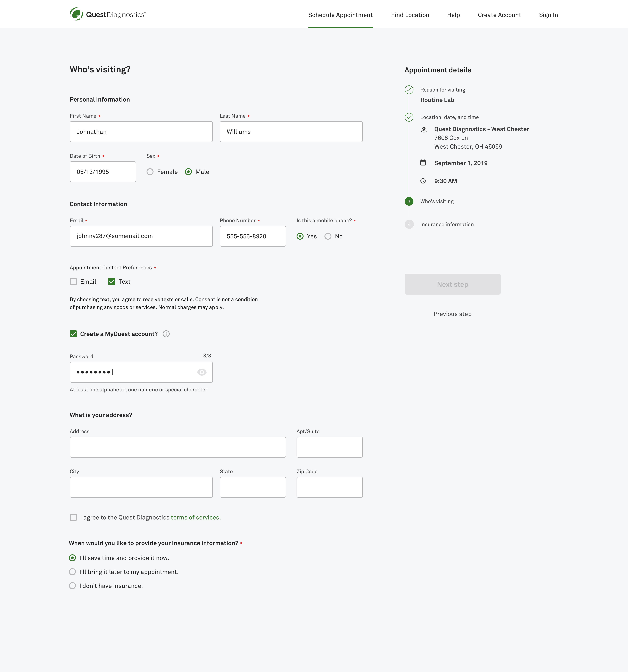Click the Who's visiting step label

[x=437, y=201]
